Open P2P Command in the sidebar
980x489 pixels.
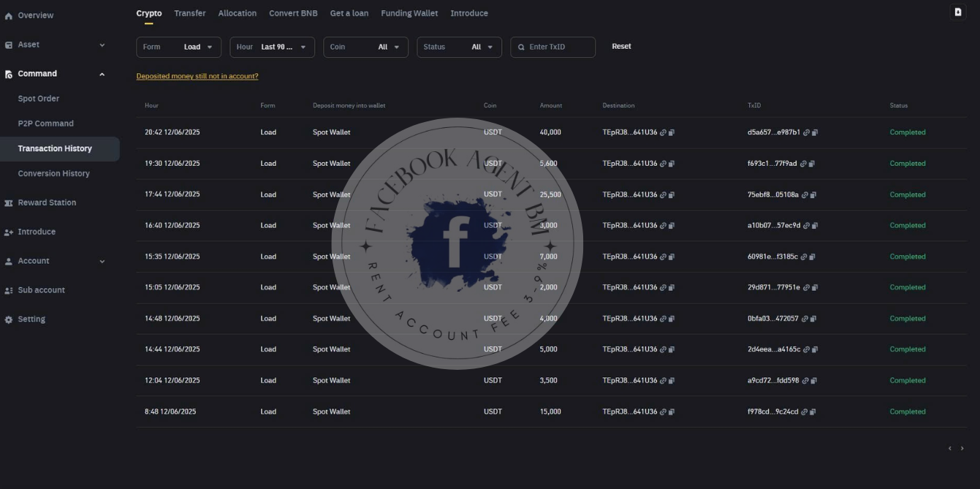tap(45, 124)
